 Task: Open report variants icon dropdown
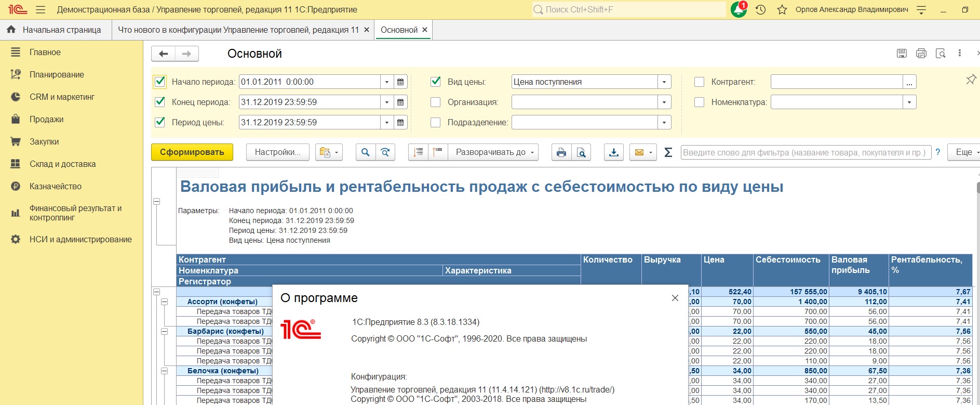tap(329, 152)
